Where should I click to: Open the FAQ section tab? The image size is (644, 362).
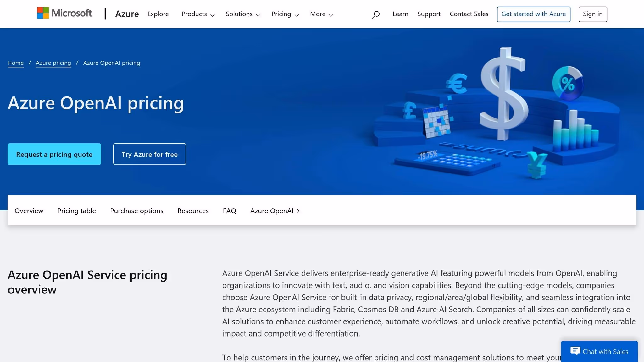pyautogui.click(x=230, y=211)
